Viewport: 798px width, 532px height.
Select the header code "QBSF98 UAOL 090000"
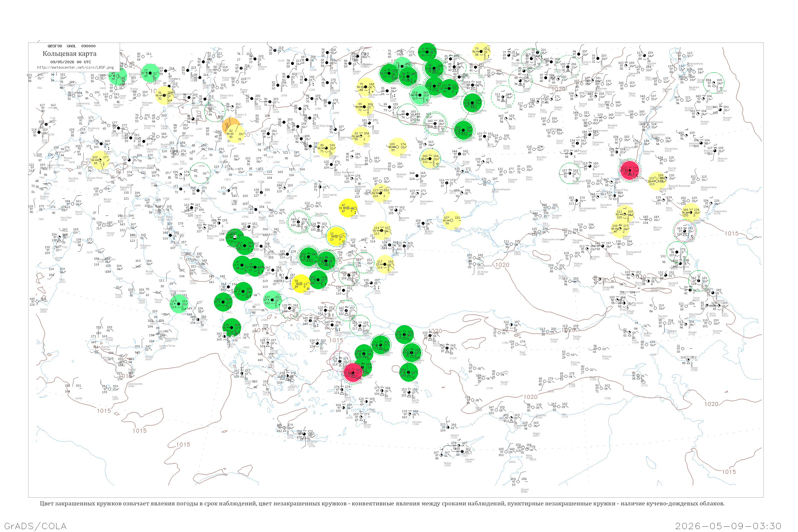click(x=72, y=46)
